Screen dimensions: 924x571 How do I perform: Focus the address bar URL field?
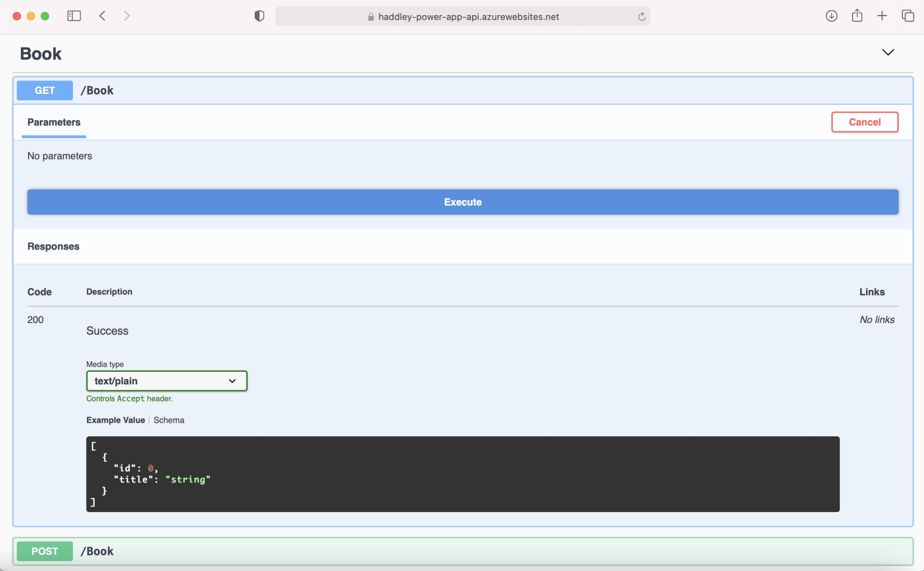(463, 17)
